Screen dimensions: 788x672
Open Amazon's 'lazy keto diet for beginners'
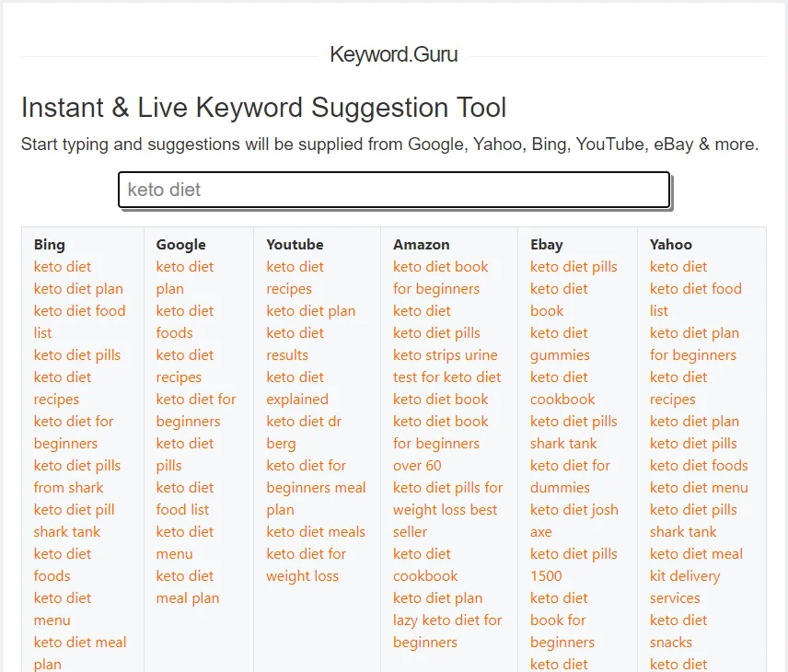click(447, 631)
